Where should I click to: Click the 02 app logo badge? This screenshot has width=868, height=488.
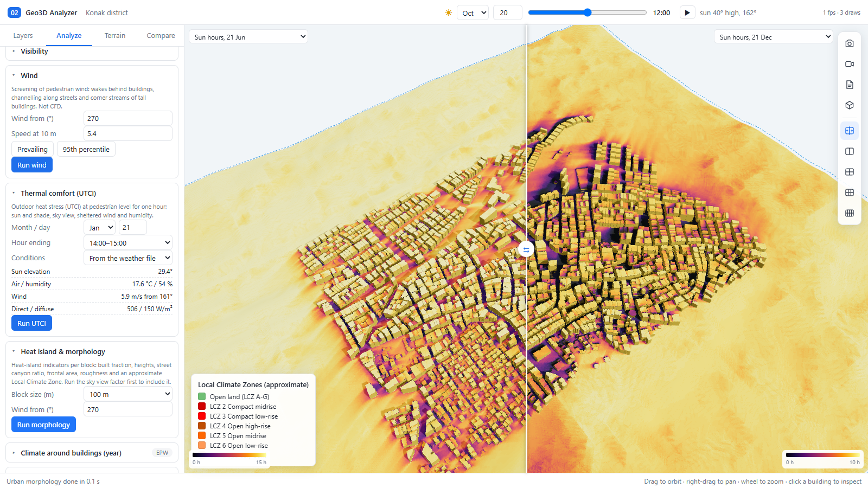point(14,12)
